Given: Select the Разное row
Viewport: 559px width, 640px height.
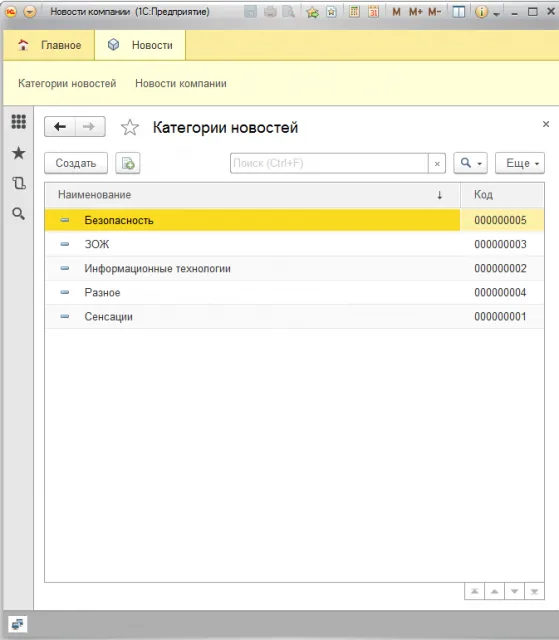Looking at the screenshot, I should pyautogui.click(x=294, y=293).
